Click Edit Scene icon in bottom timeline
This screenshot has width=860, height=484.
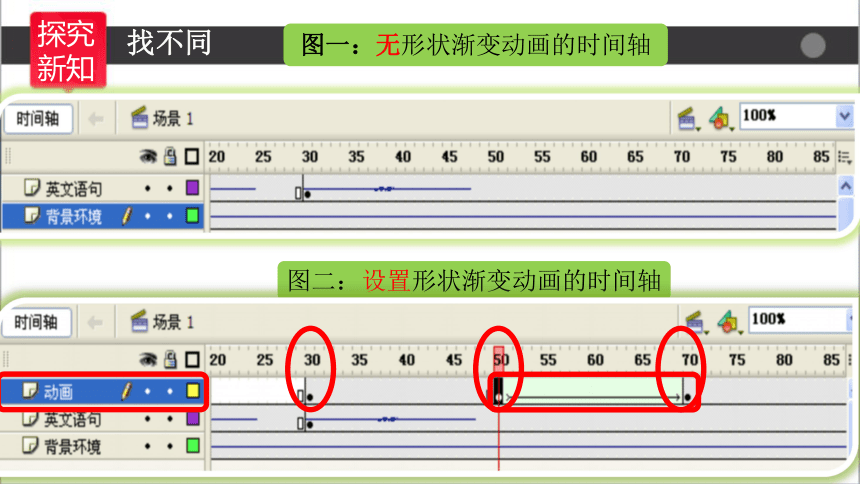tap(695, 322)
